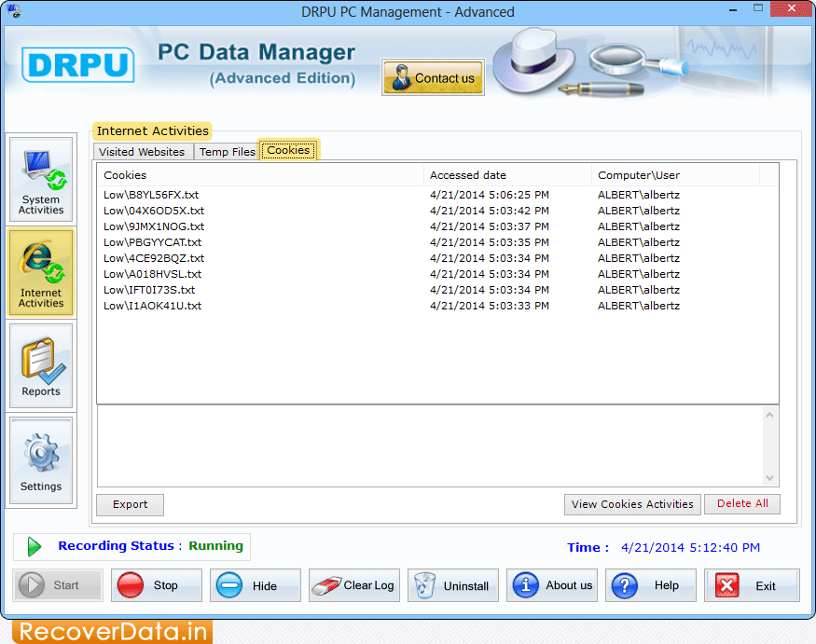816x644 pixels.
Task: Maximize the DRPU PC Management window
Action: (757, 8)
